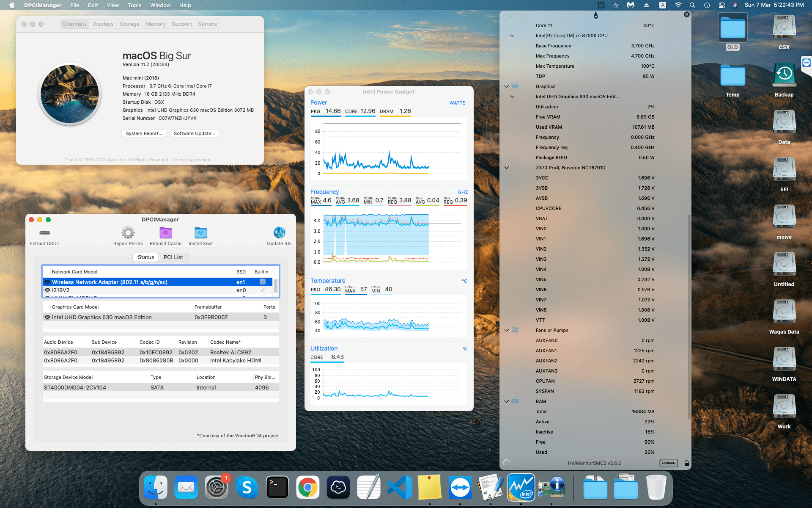Image resolution: width=812 pixels, height=508 pixels.
Task: Collapse the Graphics section in HWMonitor
Action: (x=507, y=86)
